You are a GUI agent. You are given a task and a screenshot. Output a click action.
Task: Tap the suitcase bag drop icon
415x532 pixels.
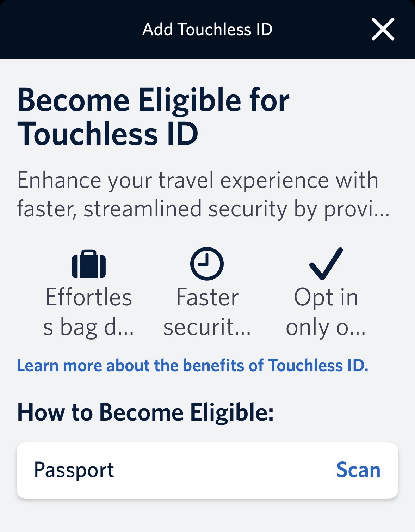click(x=89, y=264)
